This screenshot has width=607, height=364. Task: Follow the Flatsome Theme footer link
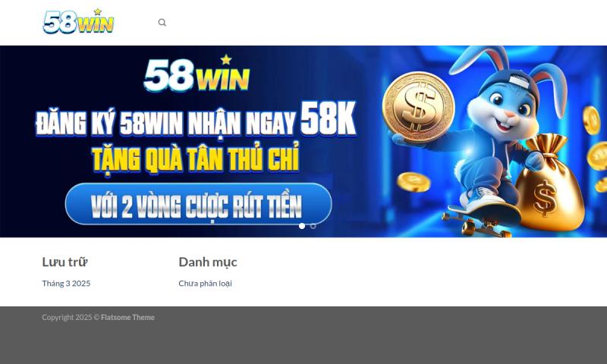(127, 317)
